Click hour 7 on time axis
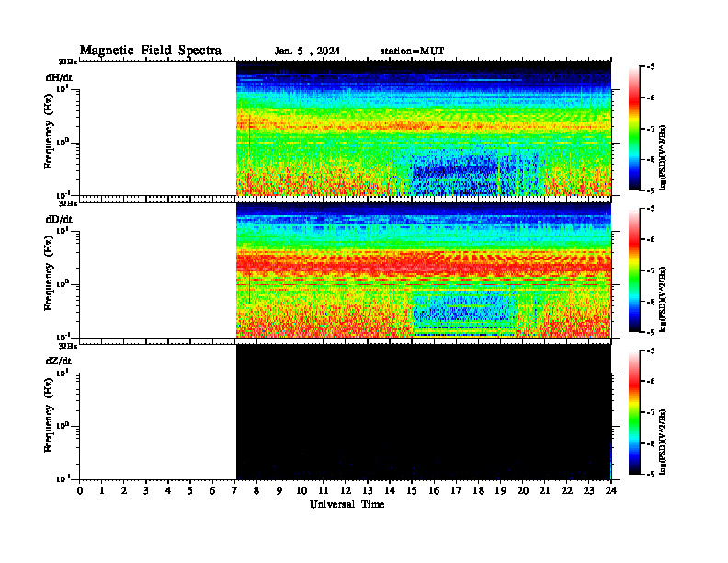 point(235,491)
